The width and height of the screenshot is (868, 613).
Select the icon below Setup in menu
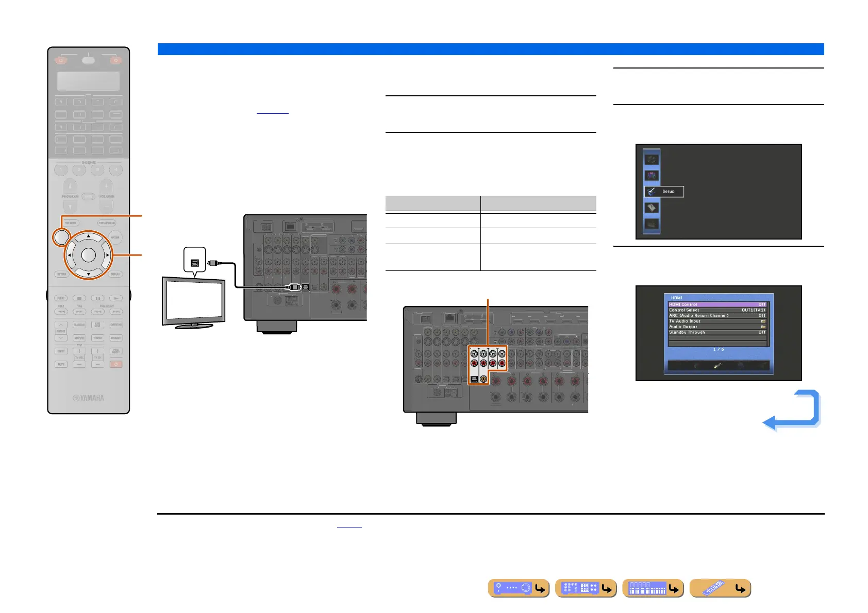[652, 208]
